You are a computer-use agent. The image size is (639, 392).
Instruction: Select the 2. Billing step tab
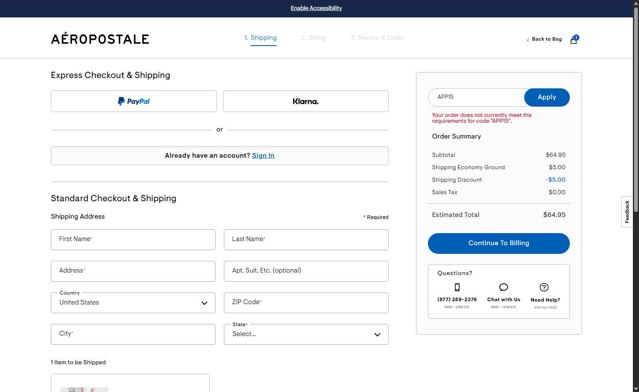(x=313, y=38)
